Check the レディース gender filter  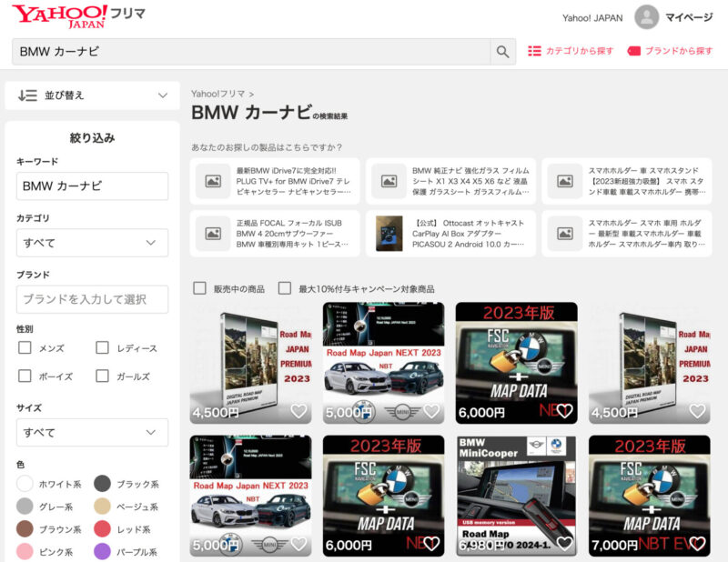(x=102, y=347)
